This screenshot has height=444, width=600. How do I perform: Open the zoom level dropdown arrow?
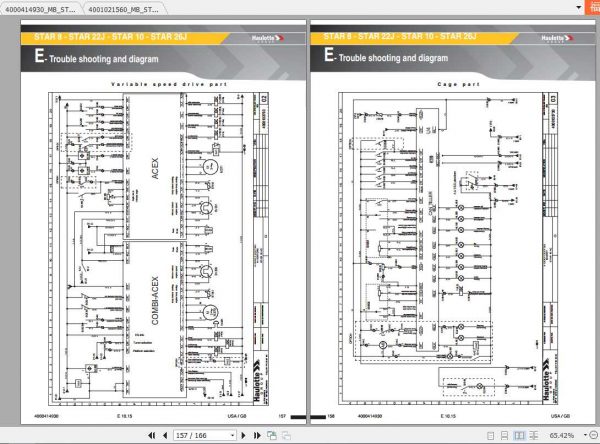585,435
